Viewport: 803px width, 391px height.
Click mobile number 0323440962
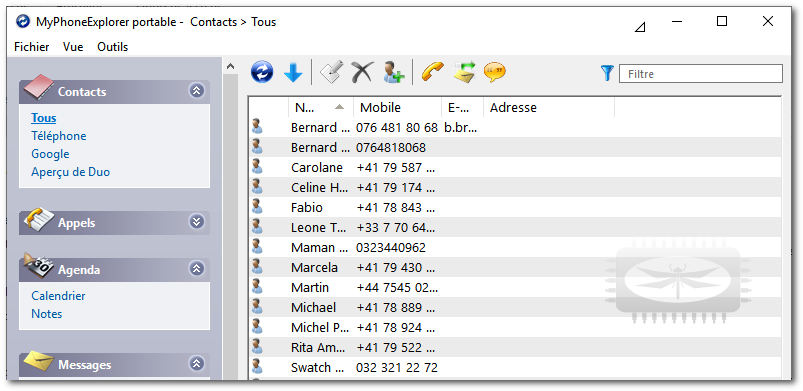click(391, 248)
